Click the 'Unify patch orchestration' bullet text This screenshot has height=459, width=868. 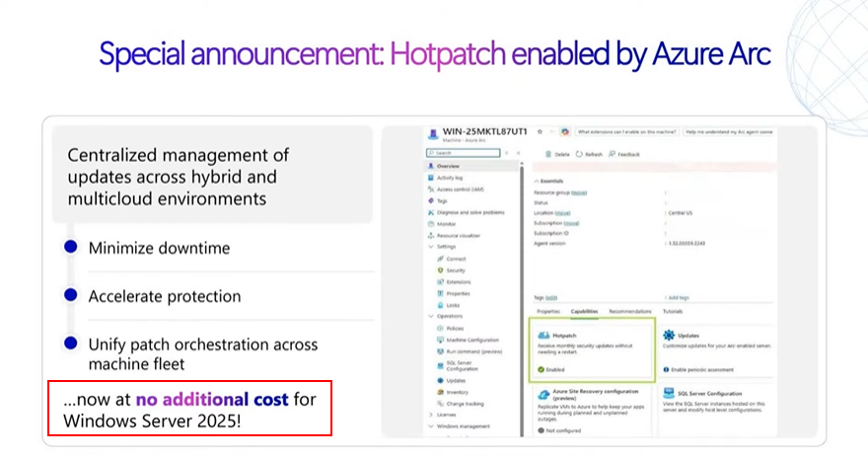pyautogui.click(x=202, y=354)
